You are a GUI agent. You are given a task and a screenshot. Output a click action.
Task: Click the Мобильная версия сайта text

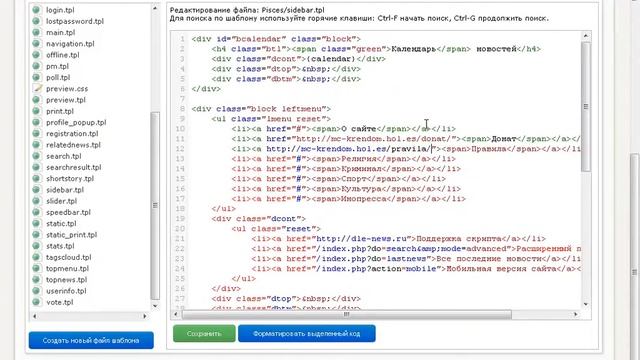[x=501, y=269]
